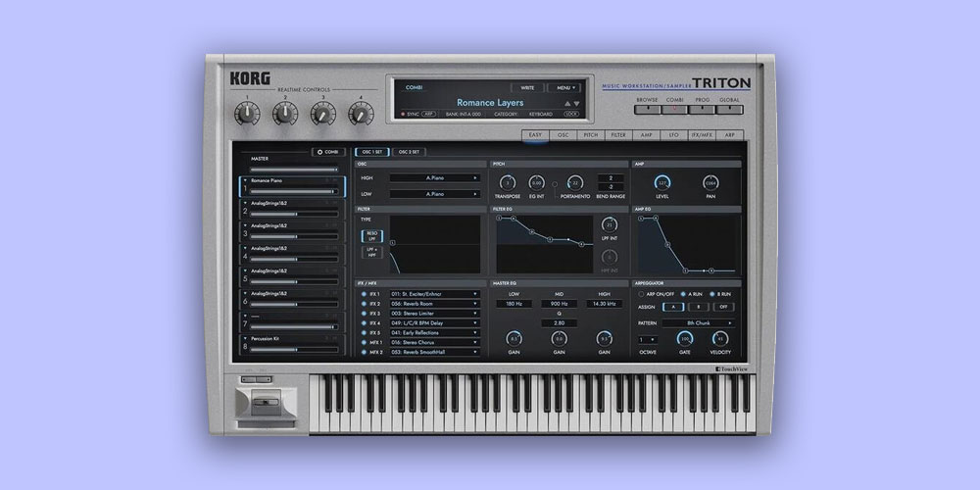The image size is (980, 490).
Task: Open the MENU dropdown in display
Action: pos(563,87)
